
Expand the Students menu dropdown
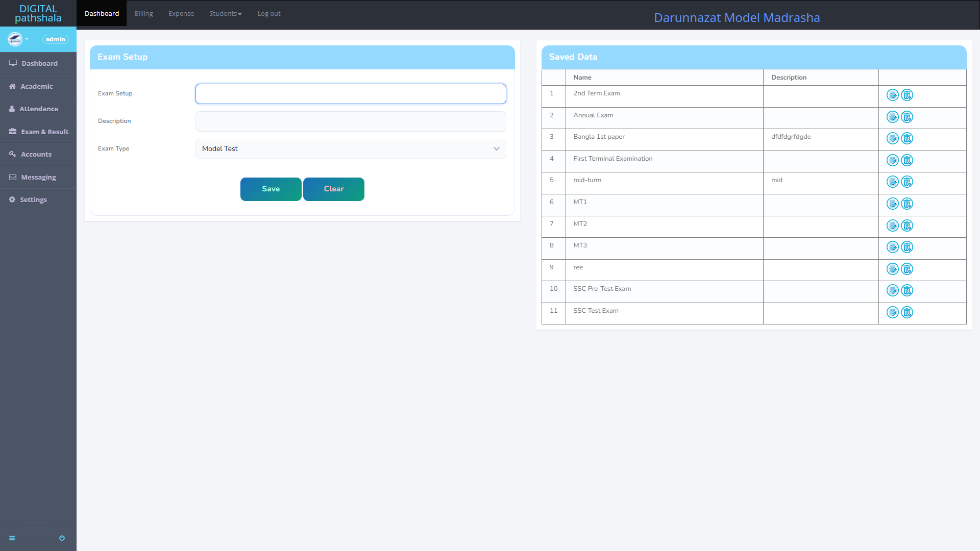tap(225, 14)
